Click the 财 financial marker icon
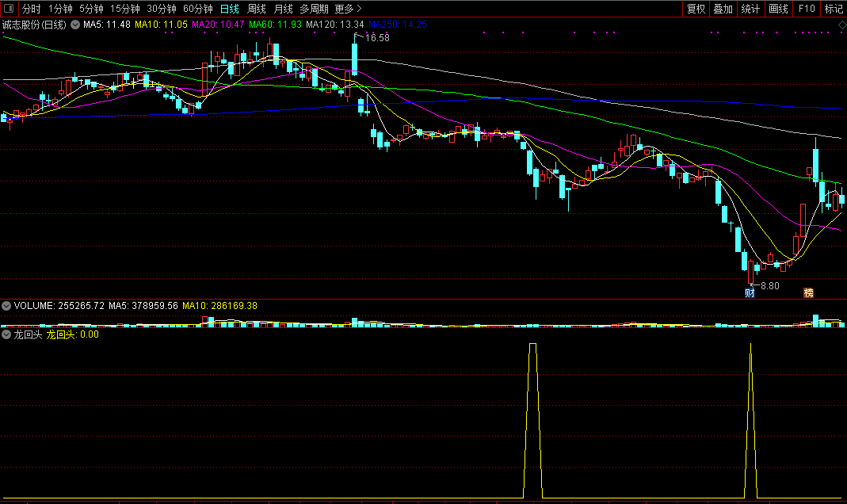847x504 pixels. [x=750, y=292]
